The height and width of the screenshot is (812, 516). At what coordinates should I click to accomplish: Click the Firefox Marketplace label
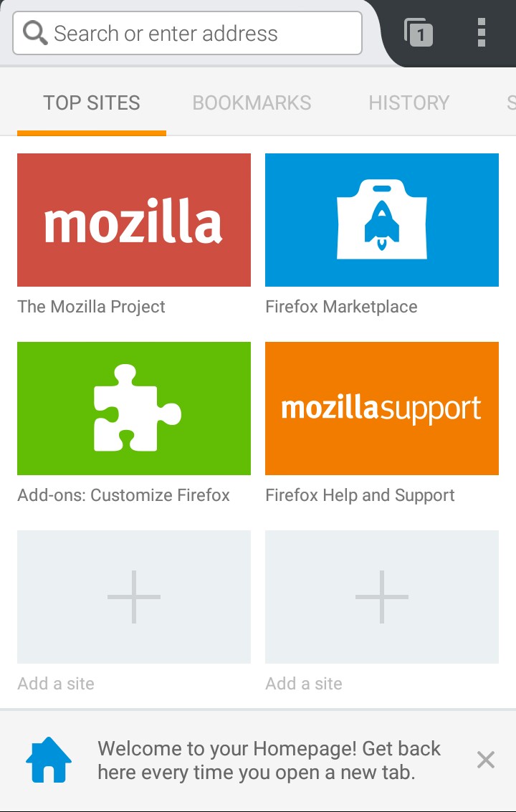pos(341,307)
